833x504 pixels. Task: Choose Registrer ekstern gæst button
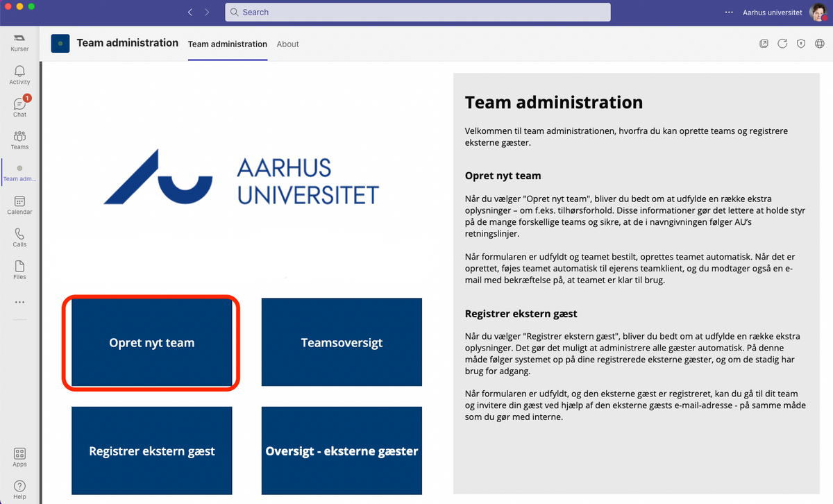click(x=152, y=451)
